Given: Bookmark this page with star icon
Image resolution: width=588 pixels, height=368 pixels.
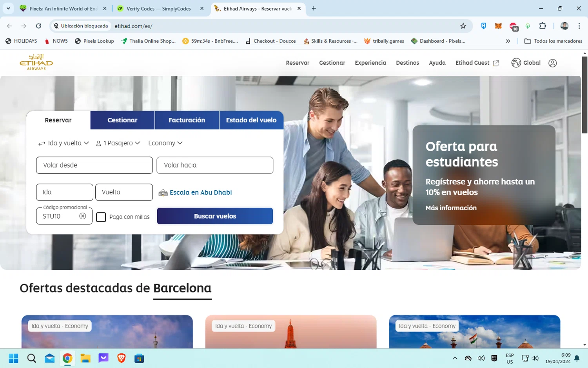Looking at the screenshot, I should 463,26.
